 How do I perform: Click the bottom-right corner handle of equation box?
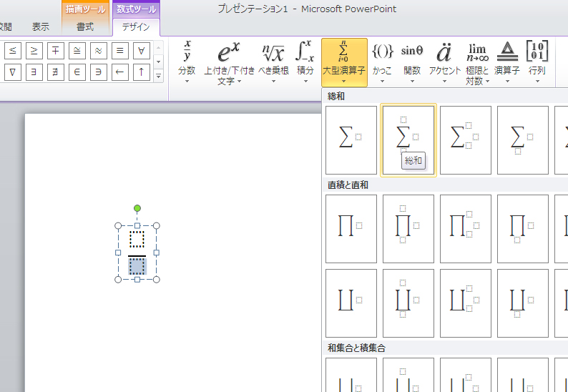156,279
